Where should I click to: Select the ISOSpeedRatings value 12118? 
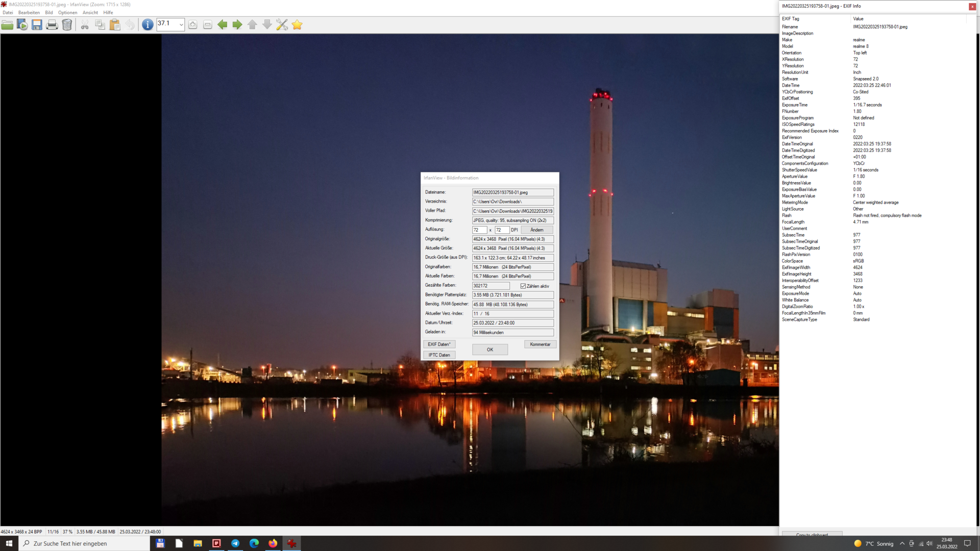(859, 124)
